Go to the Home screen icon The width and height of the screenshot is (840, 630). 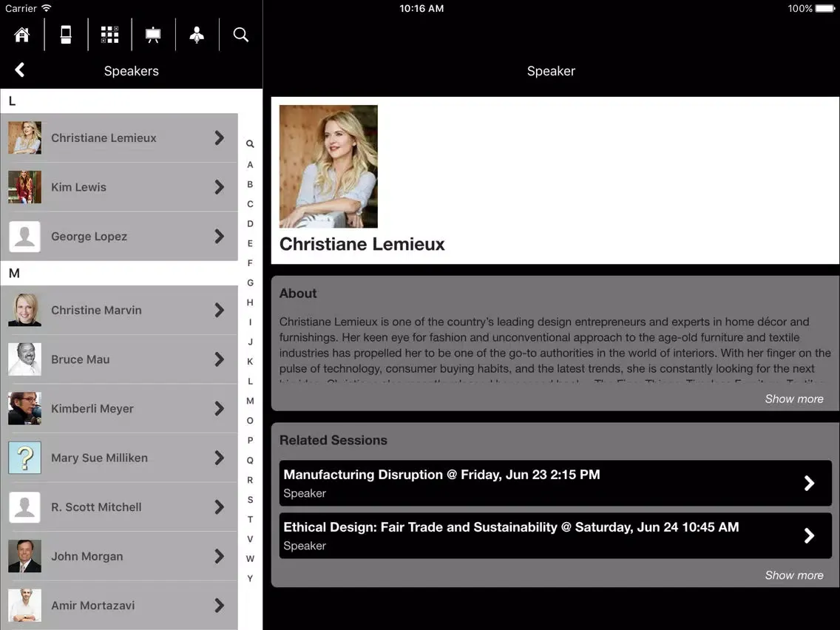(x=22, y=35)
